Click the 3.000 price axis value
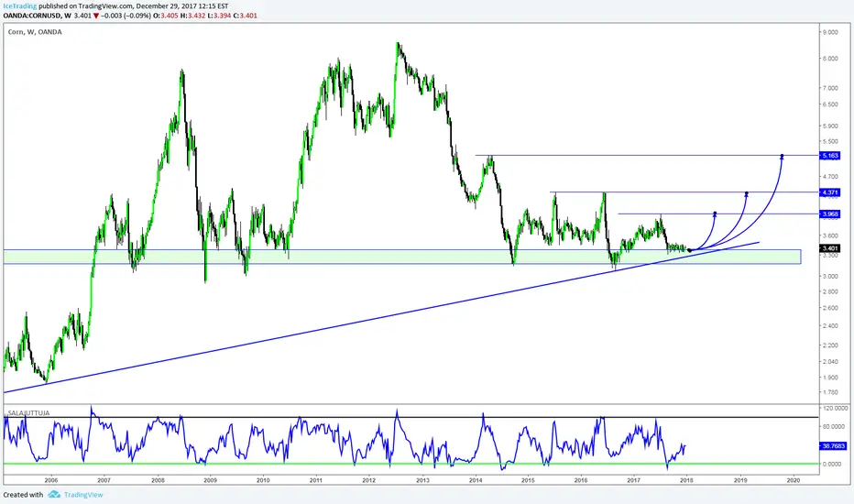Screen dimensions: 854x504 tap(830, 276)
